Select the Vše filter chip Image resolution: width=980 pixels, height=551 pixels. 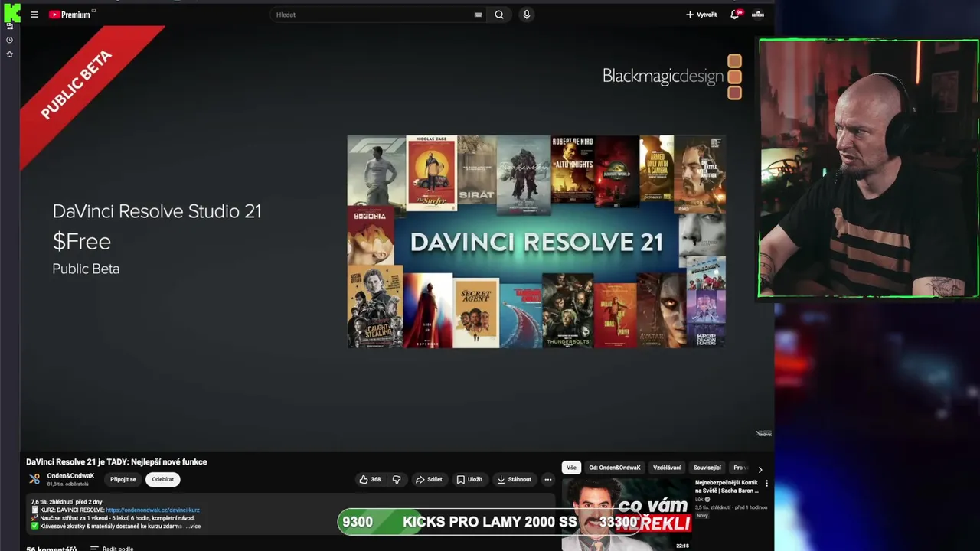tap(571, 468)
